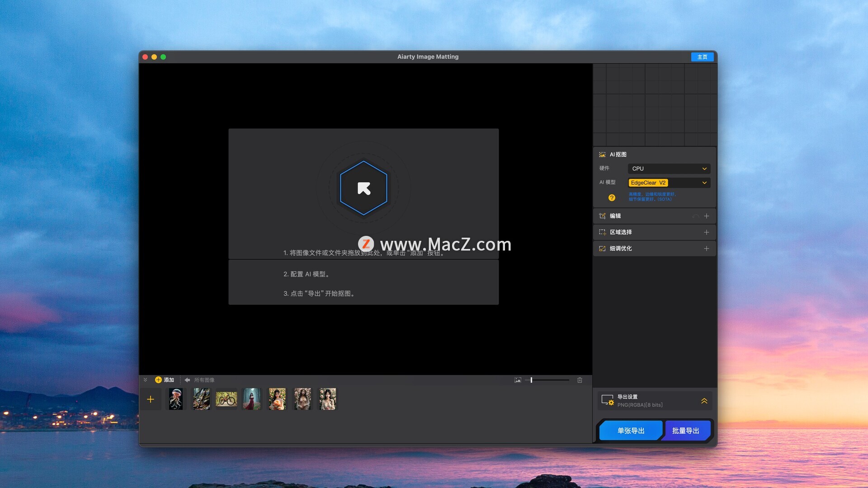The image size is (868, 488).
Task: Click the 细调优化 section title
Action: tap(621, 249)
